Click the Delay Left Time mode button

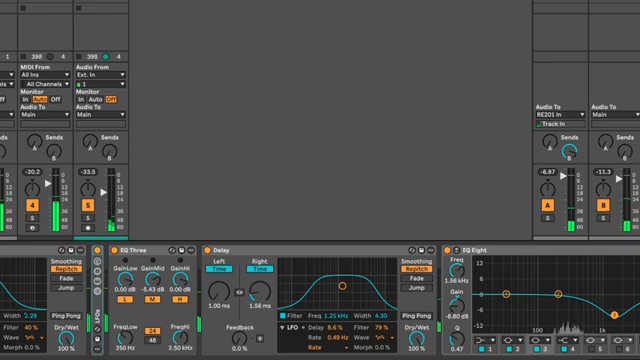tap(219, 269)
